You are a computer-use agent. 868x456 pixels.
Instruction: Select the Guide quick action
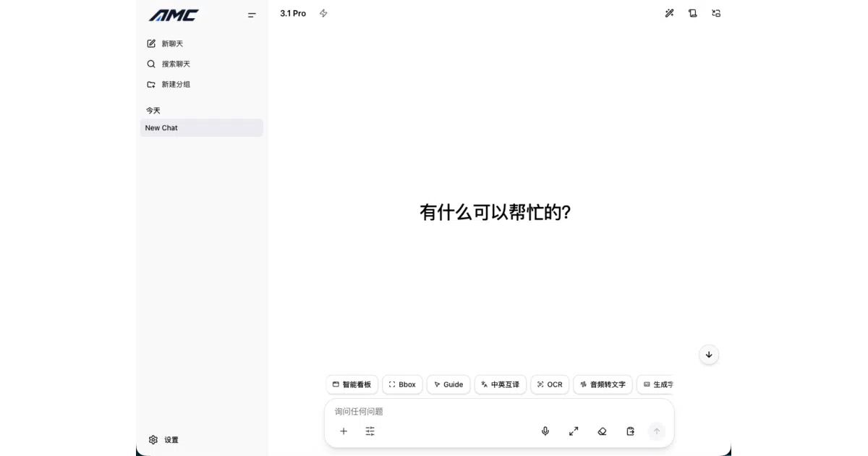448,384
